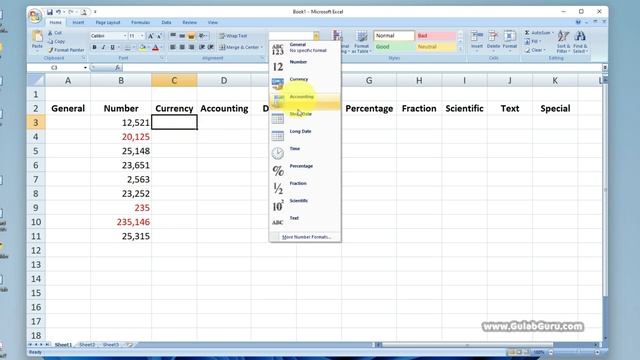The image size is (640, 360).
Task: Click the formula bar input
Action: (362, 68)
